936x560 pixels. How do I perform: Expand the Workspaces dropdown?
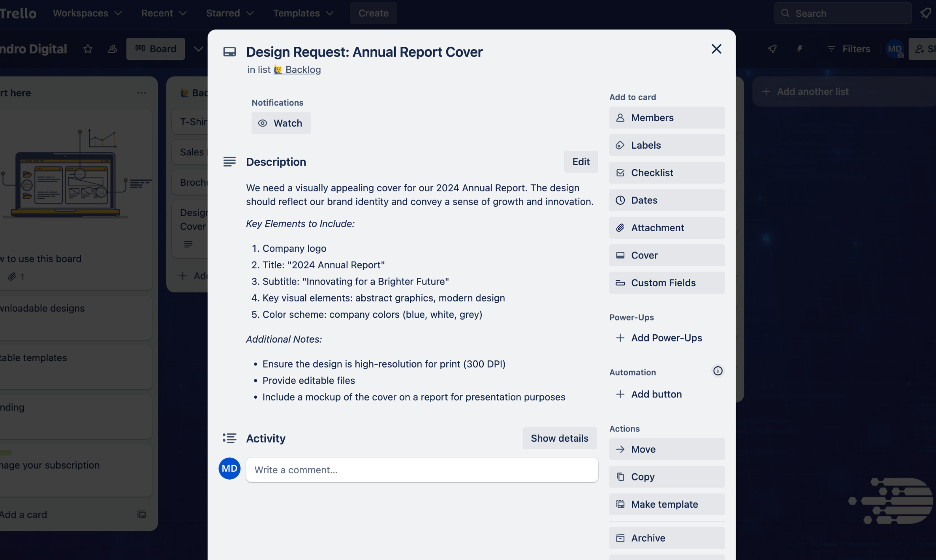[x=87, y=13]
